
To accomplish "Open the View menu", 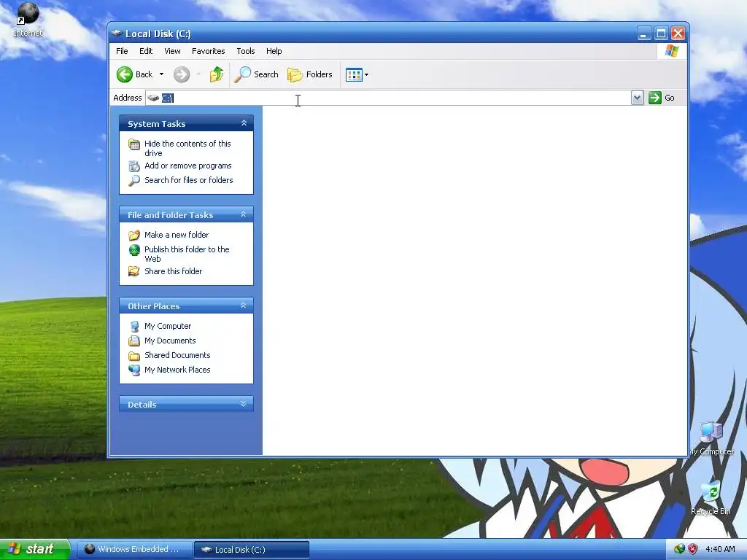I will [172, 51].
